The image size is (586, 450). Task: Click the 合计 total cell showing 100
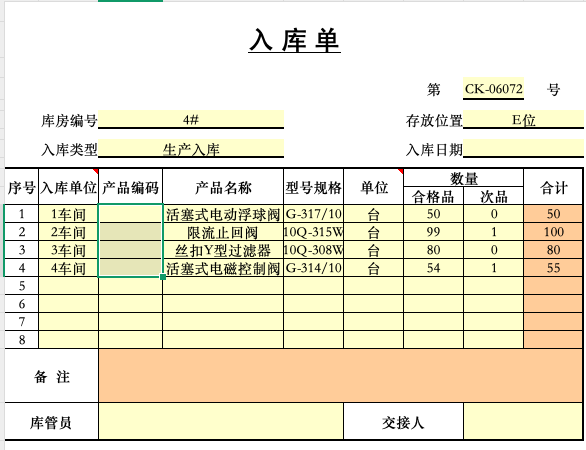pyautogui.click(x=553, y=232)
